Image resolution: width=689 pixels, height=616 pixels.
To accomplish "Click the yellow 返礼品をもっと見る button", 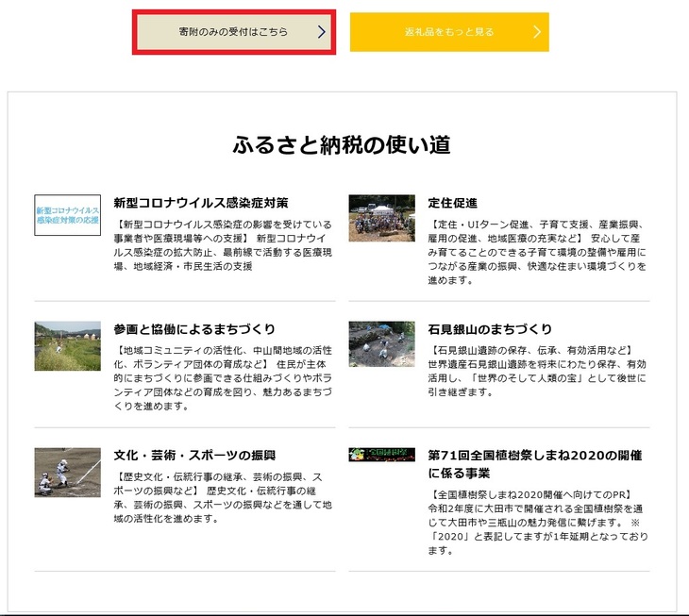I will [x=448, y=32].
